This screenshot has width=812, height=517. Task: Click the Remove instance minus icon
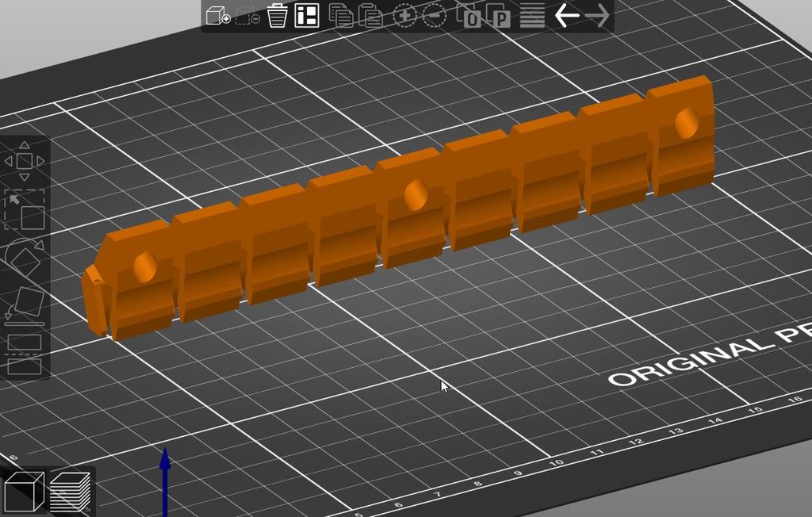pos(434,16)
